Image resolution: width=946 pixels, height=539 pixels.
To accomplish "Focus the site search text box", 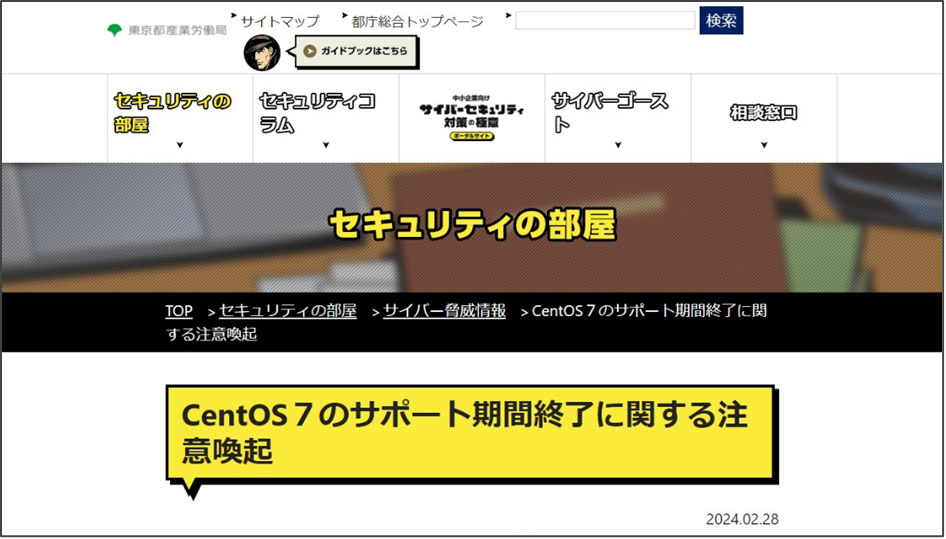I will pyautogui.click(x=605, y=21).
